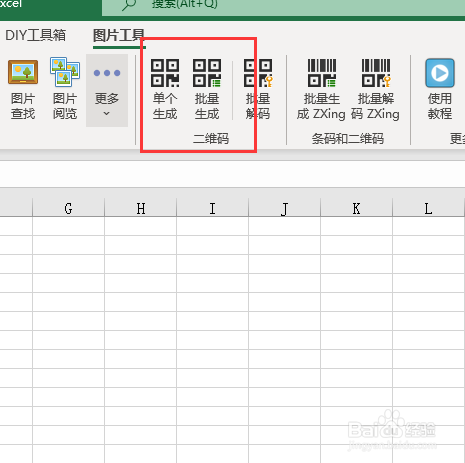Open the 图片查找 picture search tool
This screenshot has width=465, height=463.
point(23,89)
